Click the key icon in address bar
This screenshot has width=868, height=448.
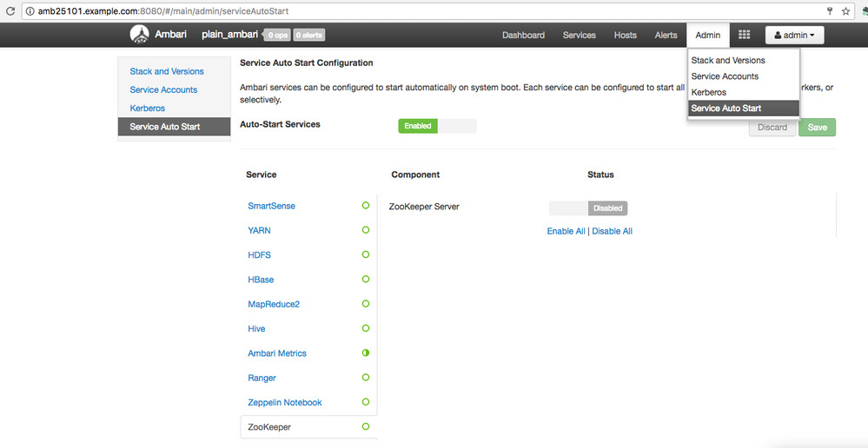pyautogui.click(x=830, y=11)
